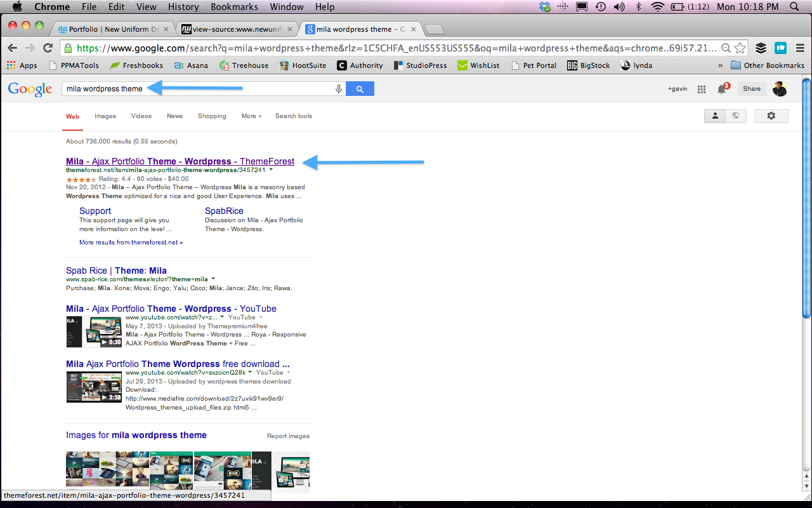Open the Mila Ajax Portfolio ThemeForest result
812x508 pixels.
pyautogui.click(x=180, y=161)
